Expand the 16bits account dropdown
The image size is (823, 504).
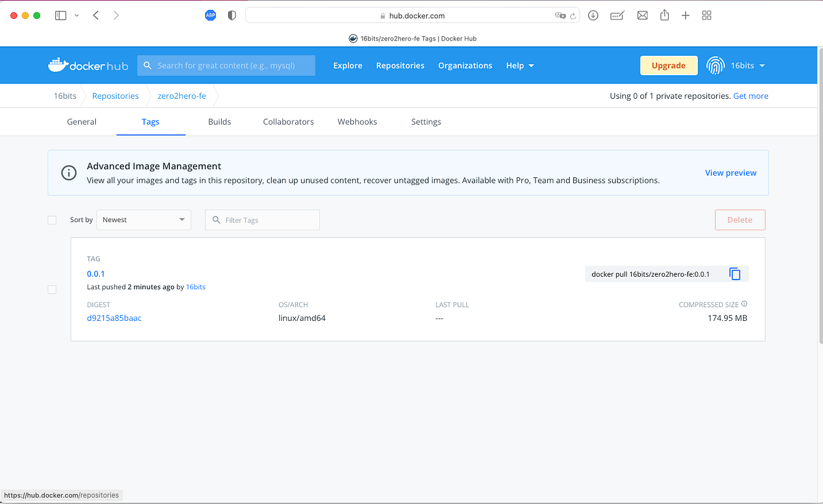747,65
